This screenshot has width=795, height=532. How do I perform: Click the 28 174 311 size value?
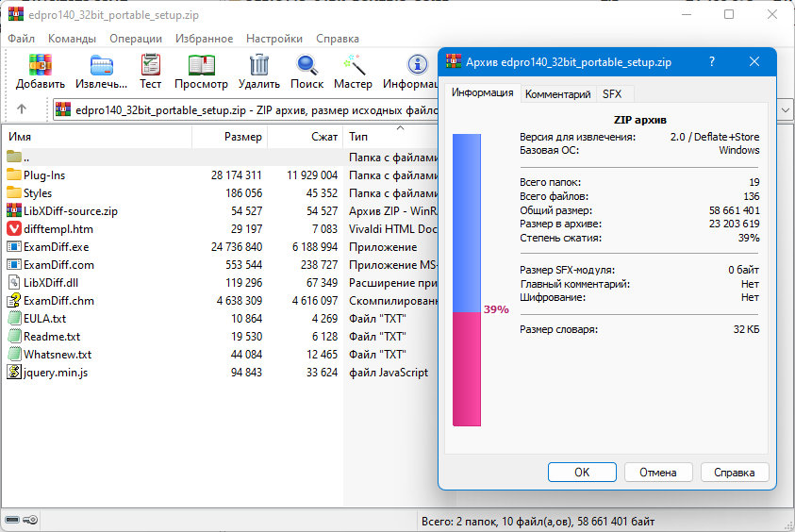pyautogui.click(x=237, y=175)
